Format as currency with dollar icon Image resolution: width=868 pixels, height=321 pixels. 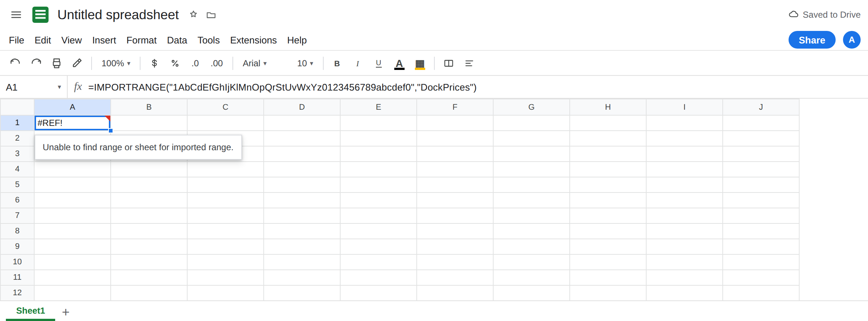(x=154, y=63)
